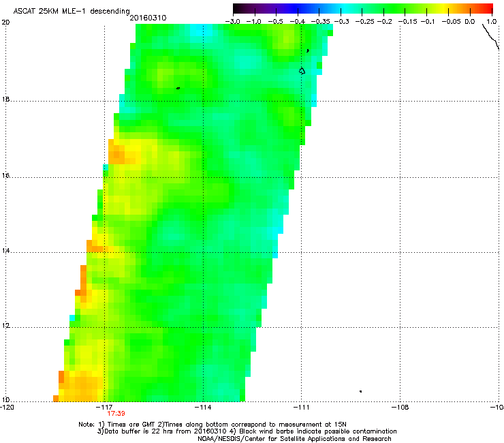
Task: Click the longitude -111 axis label
Action: coord(301,408)
